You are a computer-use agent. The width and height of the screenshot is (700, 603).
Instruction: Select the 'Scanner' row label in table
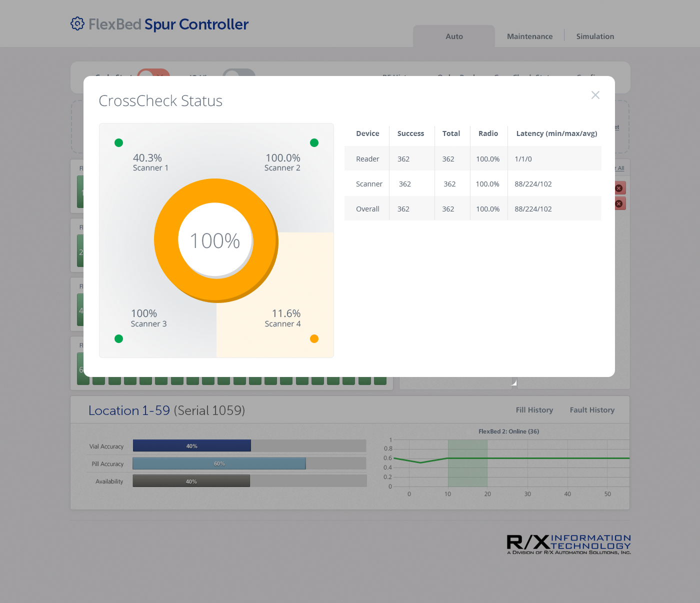point(369,184)
